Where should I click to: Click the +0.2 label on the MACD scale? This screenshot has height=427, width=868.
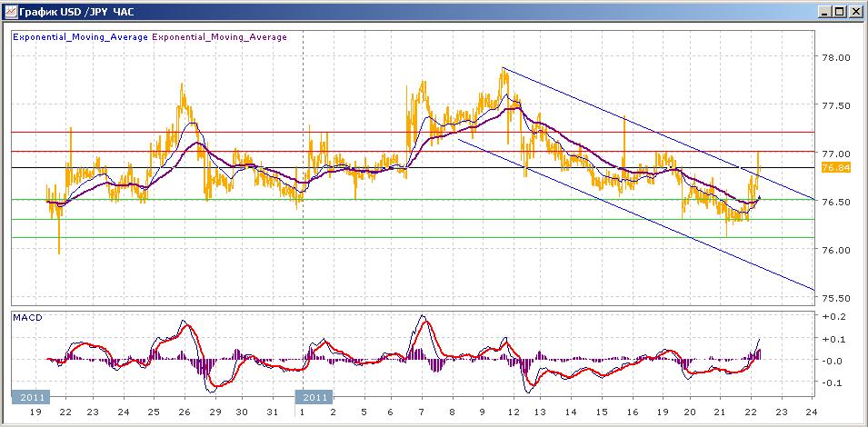coord(833,317)
